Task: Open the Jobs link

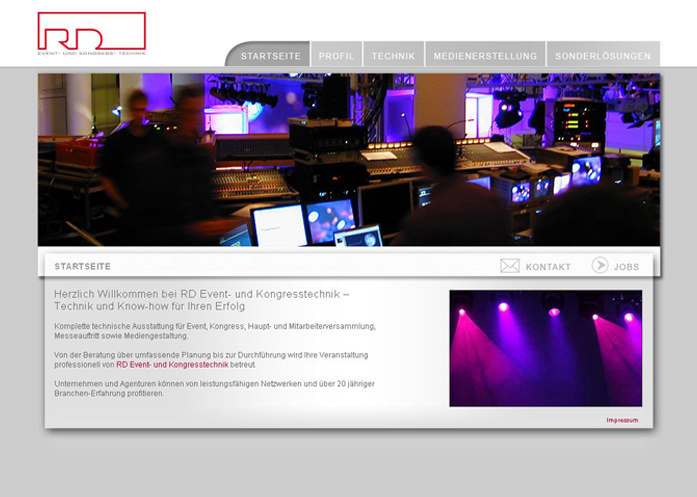Action: pyautogui.click(x=626, y=267)
